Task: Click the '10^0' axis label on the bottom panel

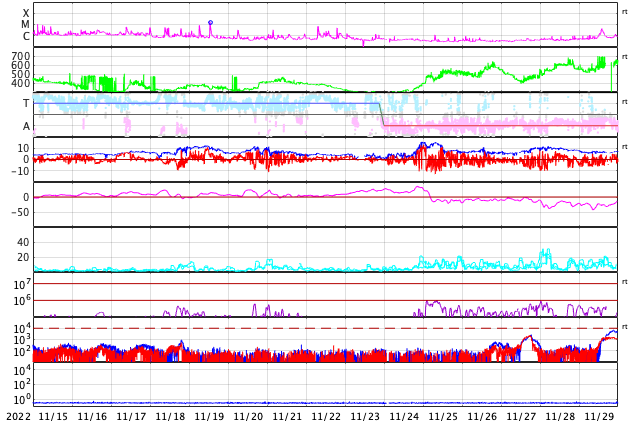Action: point(22,400)
